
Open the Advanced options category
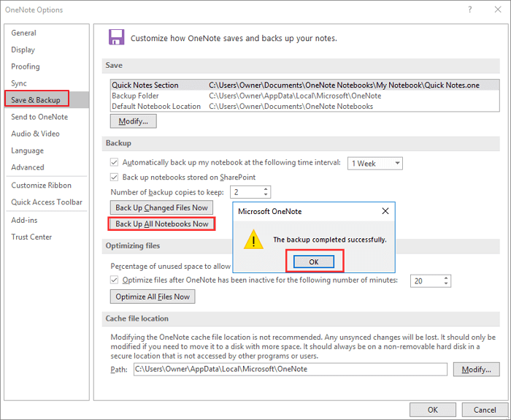[x=47, y=167]
